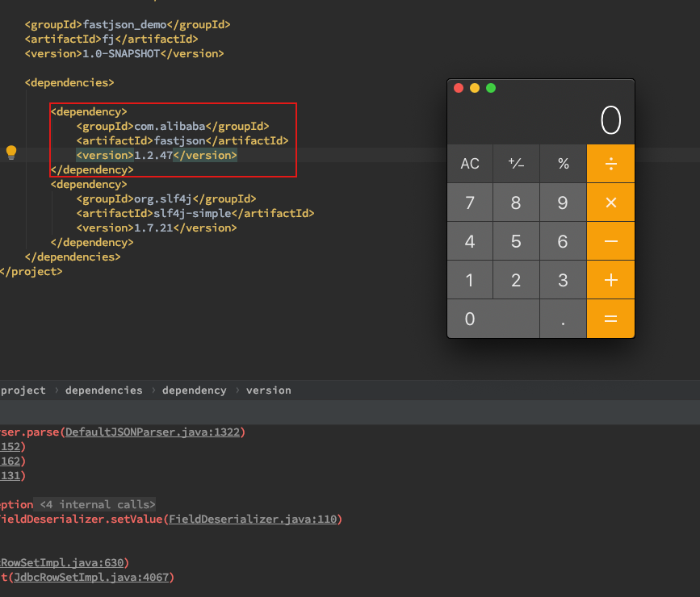Click the divide operator on Calculator
This screenshot has width=700, height=597.
coord(610,164)
